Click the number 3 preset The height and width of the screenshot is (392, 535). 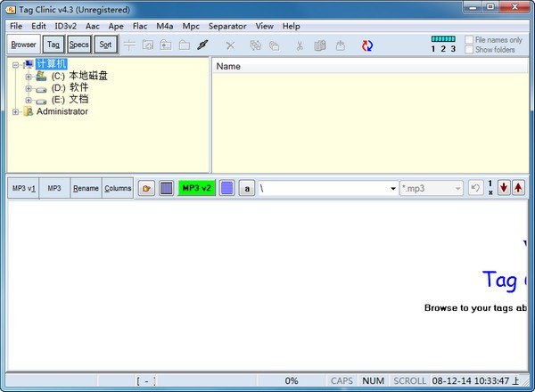pyautogui.click(x=453, y=49)
